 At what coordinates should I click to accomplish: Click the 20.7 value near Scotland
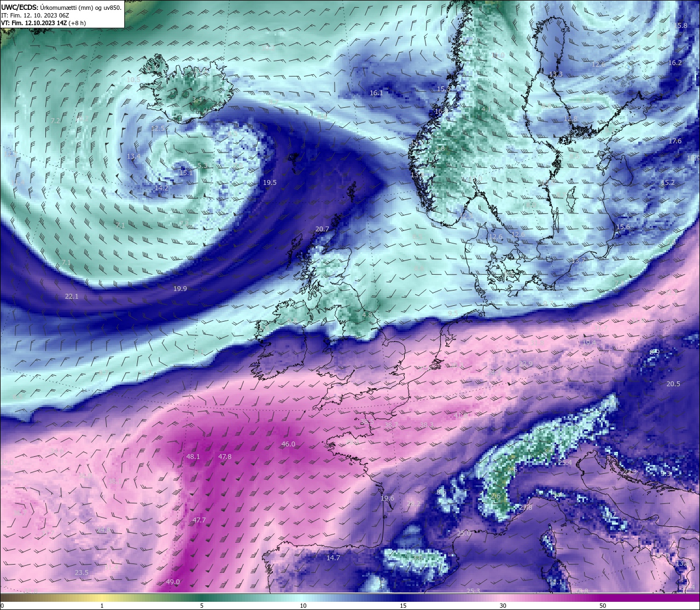click(322, 229)
